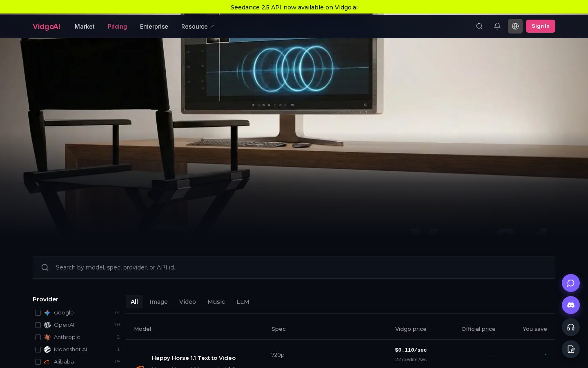This screenshot has width=588, height=368.
Task: Check the Google provider checkbox
Action: tap(38, 313)
